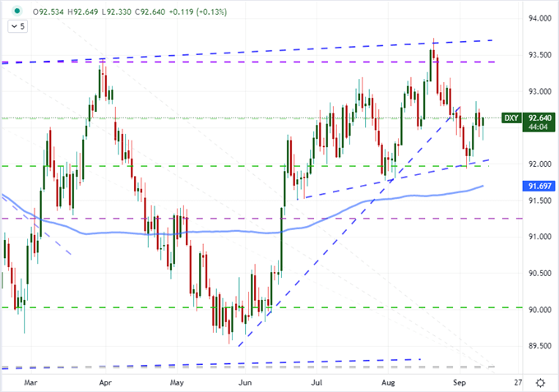559x392 pixels.
Task: Click the Jun label on the time axis
Action: coord(245,383)
